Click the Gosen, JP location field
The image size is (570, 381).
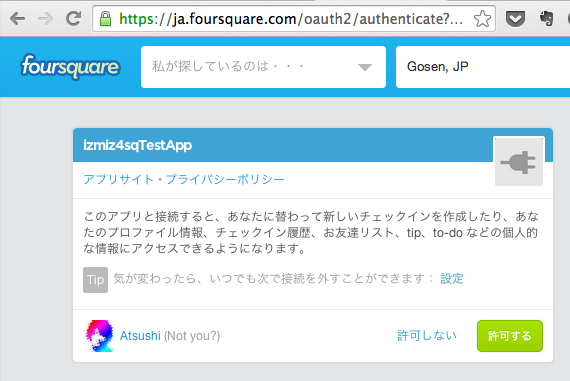[x=483, y=67]
